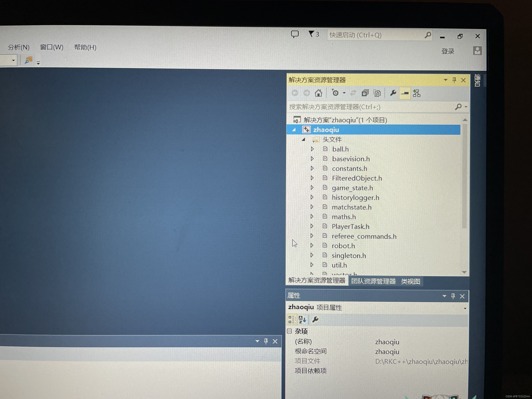The height and width of the screenshot is (399, 532).
Task: Click the 登录 sign-in link
Action: click(448, 51)
